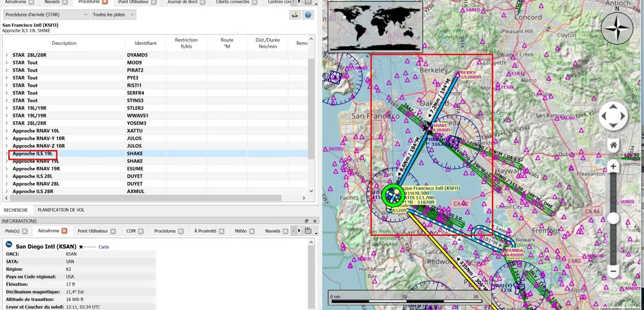Click the Route °M column header
This screenshot has width=644, height=310.
[227, 43]
